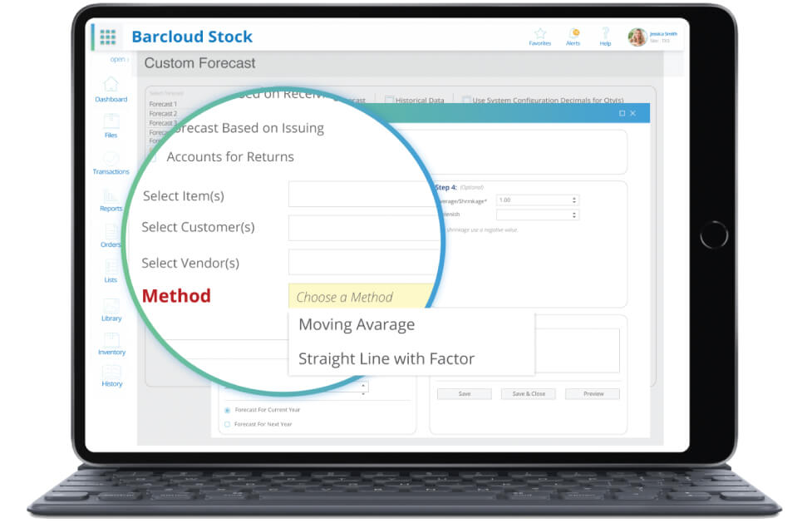812x523 pixels.
Task: Click the Barcloud Stock title
Action: [192, 37]
